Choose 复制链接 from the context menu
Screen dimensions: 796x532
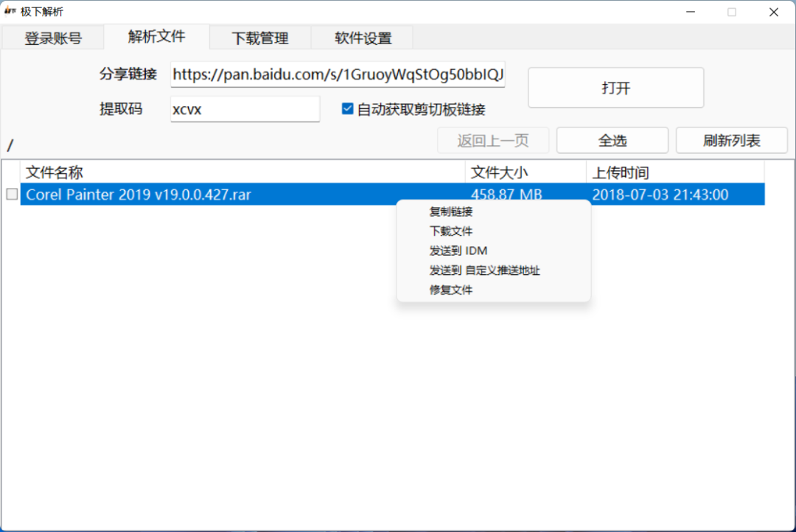451,211
